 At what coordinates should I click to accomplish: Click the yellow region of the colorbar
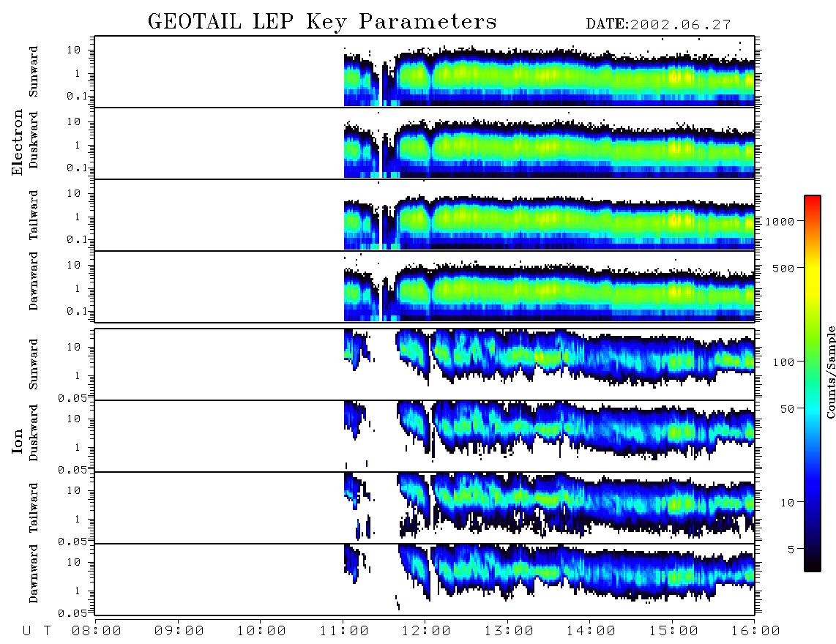point(813,280)
